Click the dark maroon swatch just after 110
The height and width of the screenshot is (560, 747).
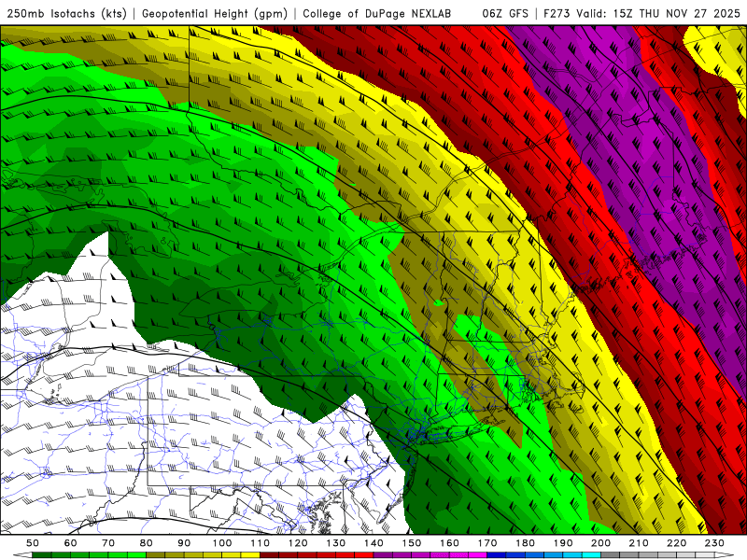269,554
